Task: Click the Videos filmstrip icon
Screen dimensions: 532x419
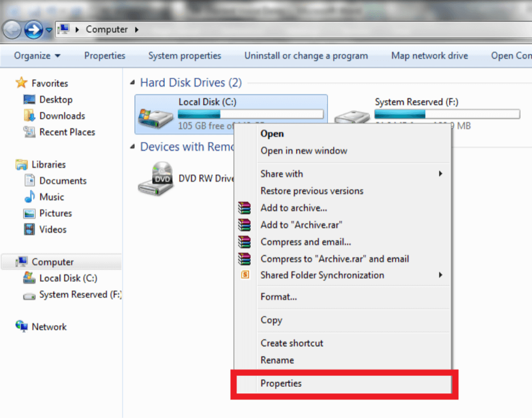Action: tap(29, 229)
